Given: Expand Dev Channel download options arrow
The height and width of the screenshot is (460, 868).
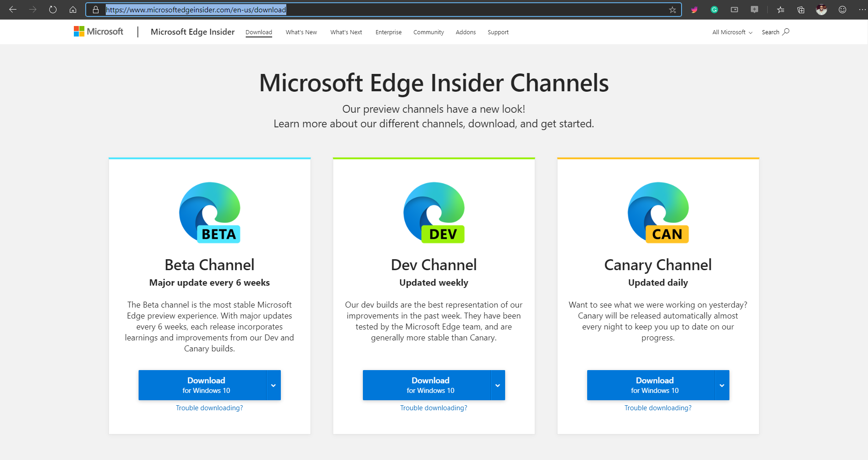Looking at the screenshot, I should point(498,385).
